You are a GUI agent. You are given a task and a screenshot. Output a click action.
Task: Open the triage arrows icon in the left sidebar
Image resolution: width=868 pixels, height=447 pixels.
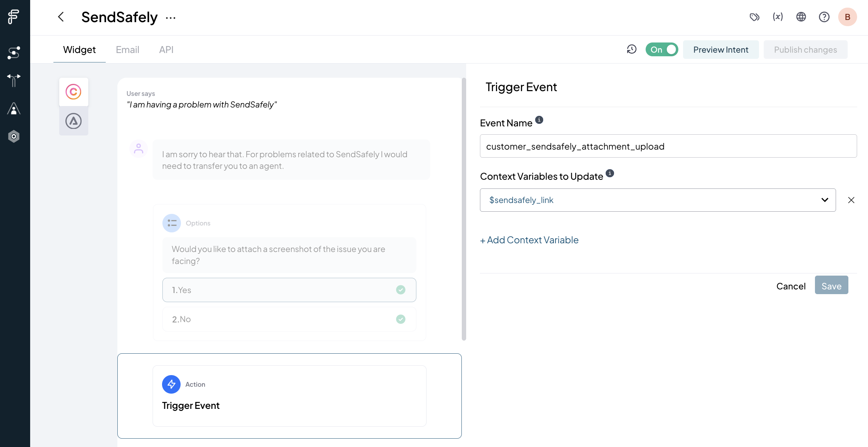(x=14, y=80)
